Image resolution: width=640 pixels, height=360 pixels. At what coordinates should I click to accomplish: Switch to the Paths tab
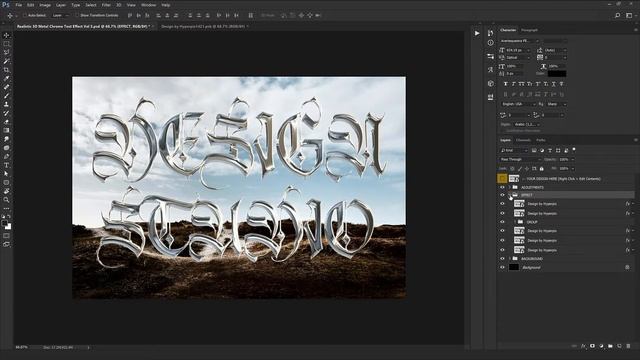541,140
